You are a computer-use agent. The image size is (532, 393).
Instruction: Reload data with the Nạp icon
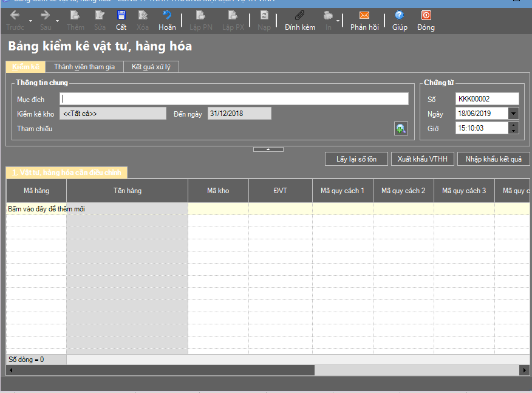(264, 16)
